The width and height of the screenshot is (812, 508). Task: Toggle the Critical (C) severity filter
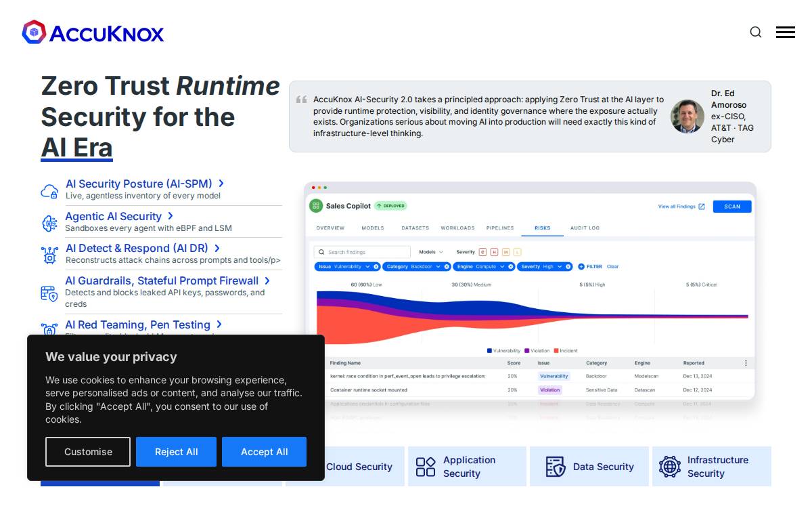point(482,252)
